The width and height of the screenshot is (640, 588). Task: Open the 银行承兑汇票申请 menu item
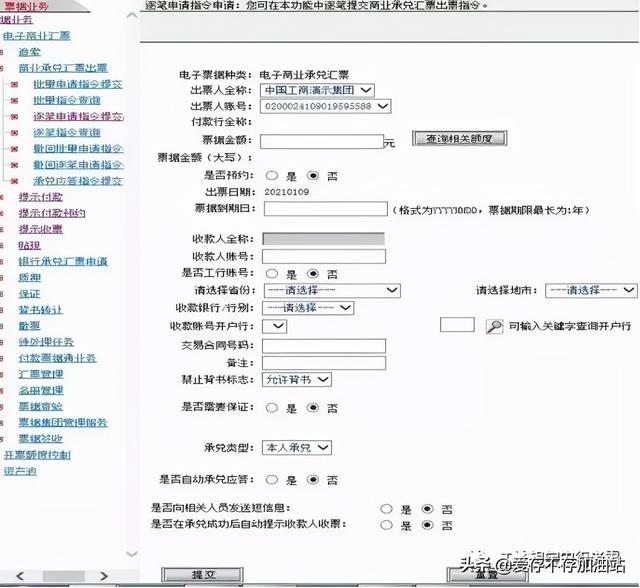[63, 262]
